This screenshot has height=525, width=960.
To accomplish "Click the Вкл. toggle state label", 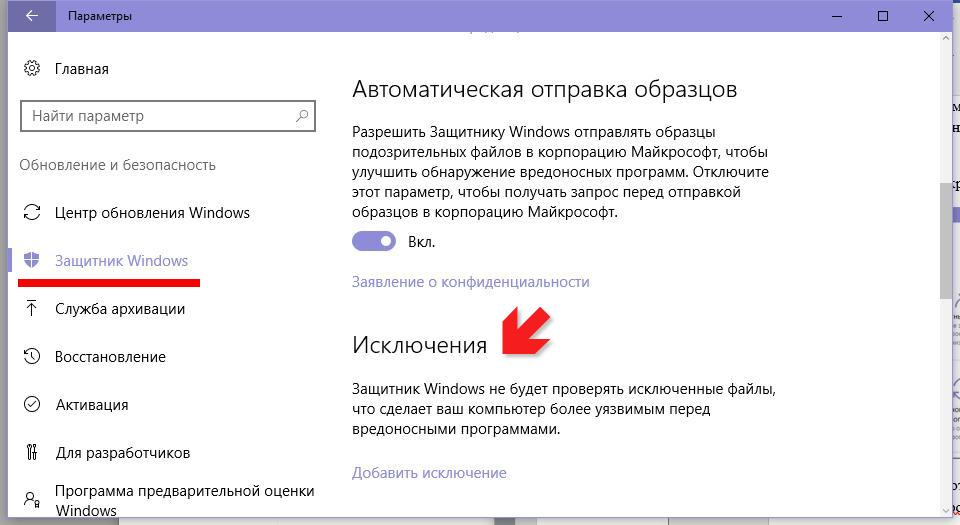I will pyautogui.click(x=421, y=242).
